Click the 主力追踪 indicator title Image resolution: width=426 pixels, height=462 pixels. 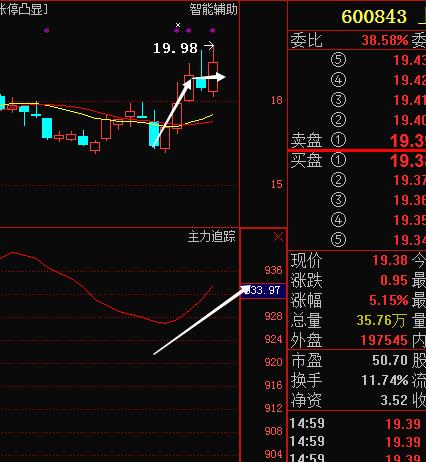211,237
